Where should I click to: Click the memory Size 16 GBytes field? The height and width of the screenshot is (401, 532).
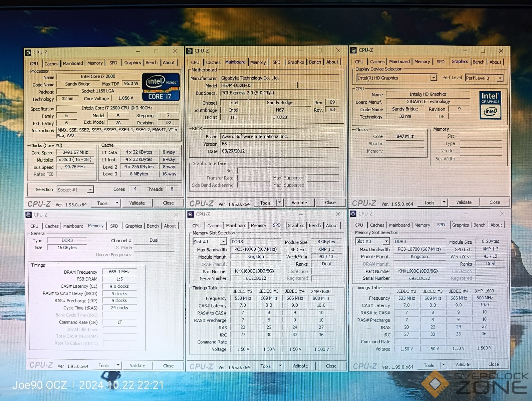67,248
